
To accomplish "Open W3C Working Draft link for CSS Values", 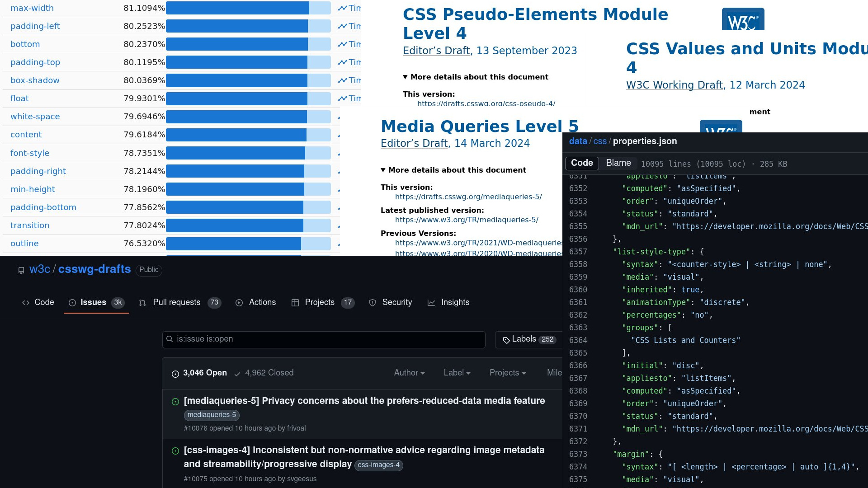I will [x=675, y=85].
